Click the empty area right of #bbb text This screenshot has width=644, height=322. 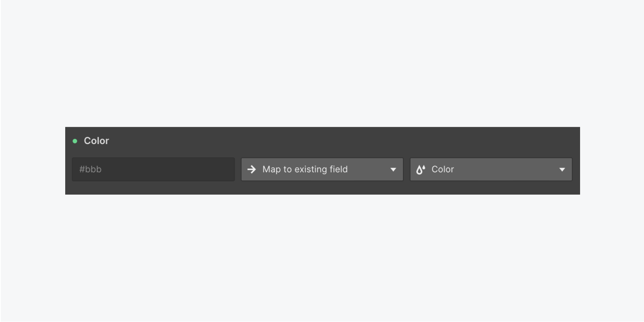167,169
